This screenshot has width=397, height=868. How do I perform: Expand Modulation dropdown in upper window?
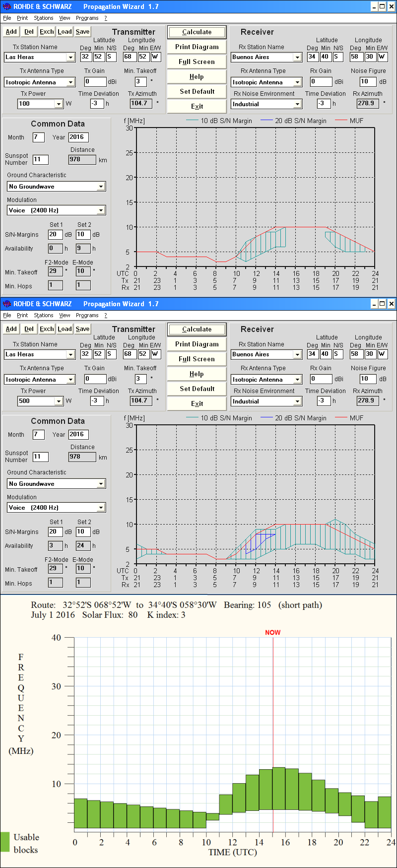[101, 210]
